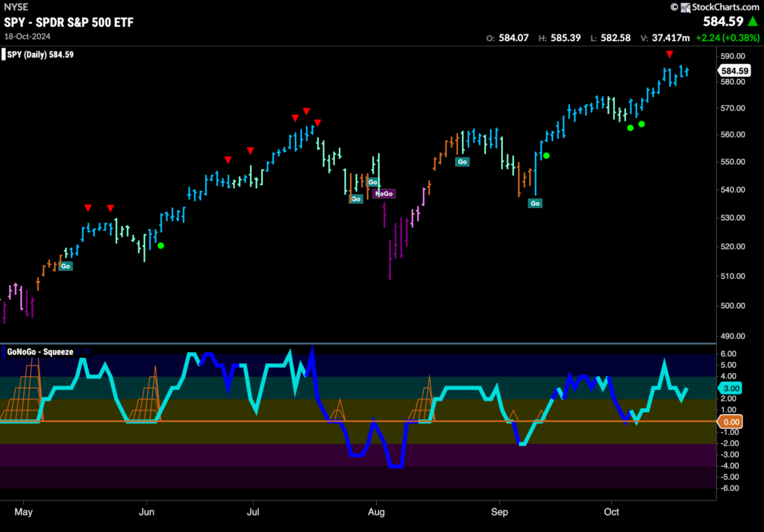Viewport: 764px width, 532px height.
Task: Click the green dot near 552 in September
Action: 546,156
